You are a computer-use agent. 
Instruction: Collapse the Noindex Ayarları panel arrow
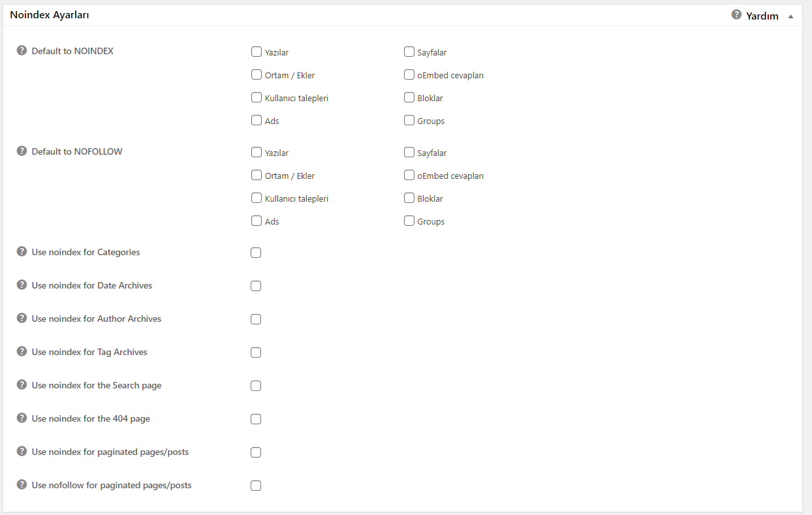coord(791,16)
